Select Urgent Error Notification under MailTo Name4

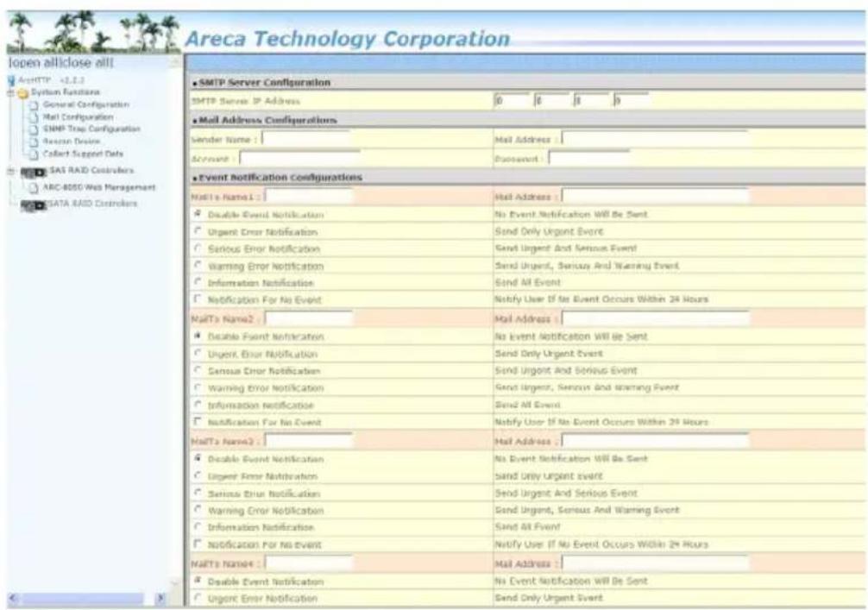[x=198, y=598]
